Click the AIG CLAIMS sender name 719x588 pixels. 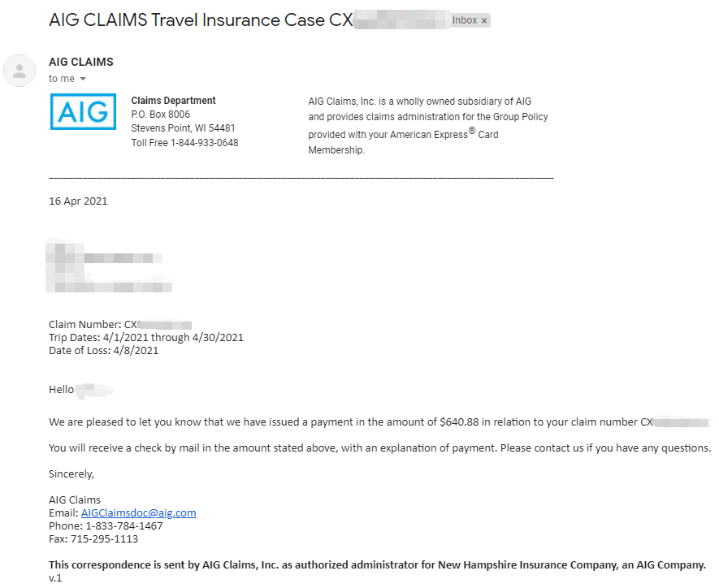[81, 62]
